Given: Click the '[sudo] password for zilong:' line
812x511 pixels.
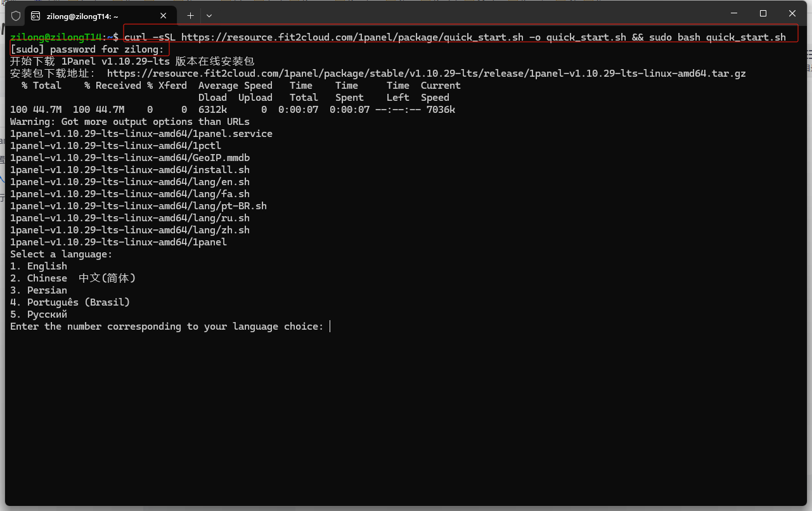Looking at the screenshot, I should coord(87,49).
